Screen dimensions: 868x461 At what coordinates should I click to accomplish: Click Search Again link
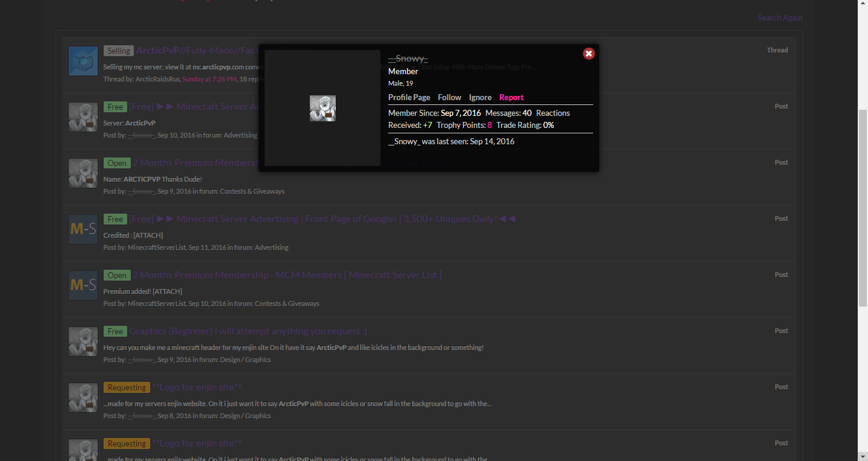[780, 17]
